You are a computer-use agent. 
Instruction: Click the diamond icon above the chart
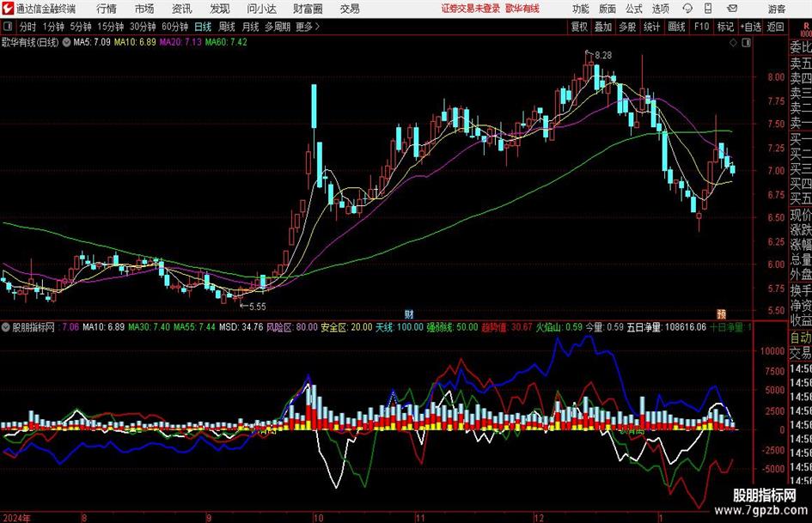click(733, 43)
